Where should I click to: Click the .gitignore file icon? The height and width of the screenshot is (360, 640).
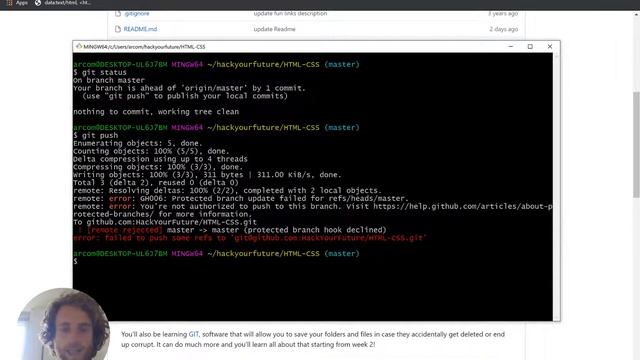pyautogui.click(x=118, y=13)
